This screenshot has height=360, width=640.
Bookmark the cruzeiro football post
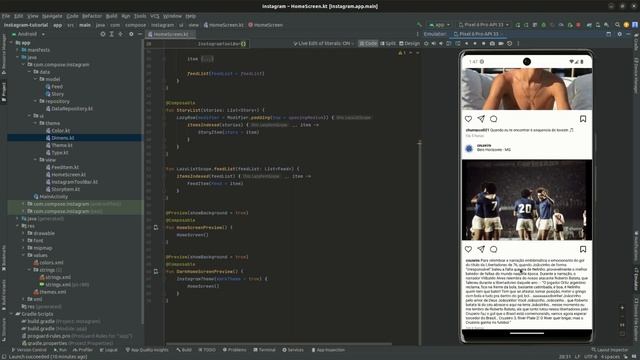pos(583,249)
